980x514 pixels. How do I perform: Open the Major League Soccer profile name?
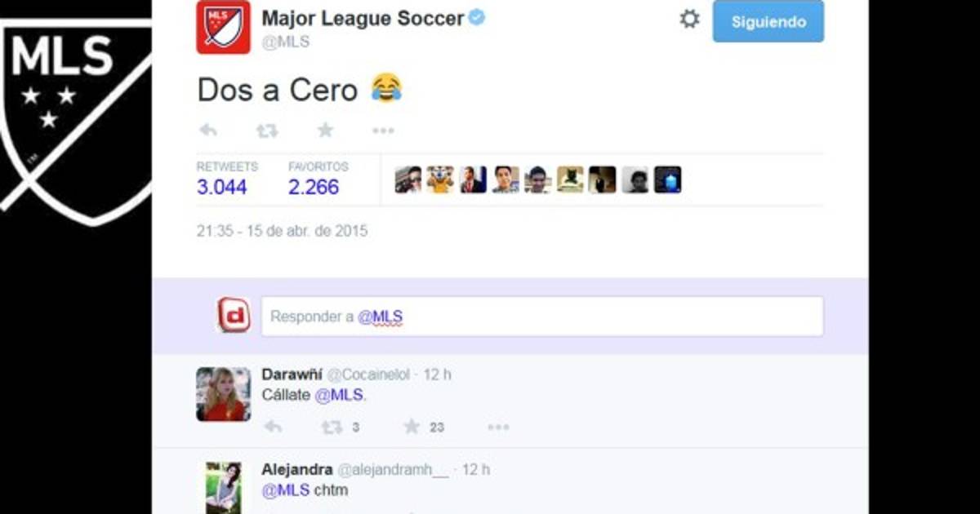tap(363, 17)
